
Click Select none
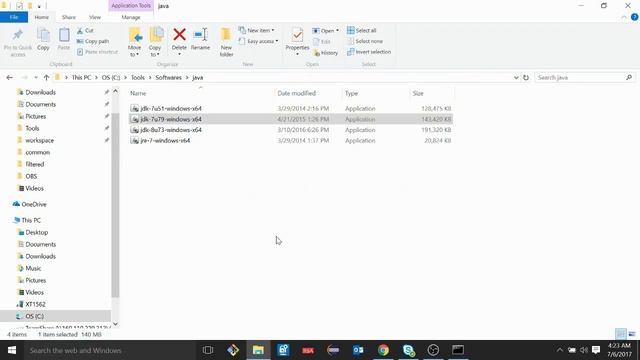[365, 41]
